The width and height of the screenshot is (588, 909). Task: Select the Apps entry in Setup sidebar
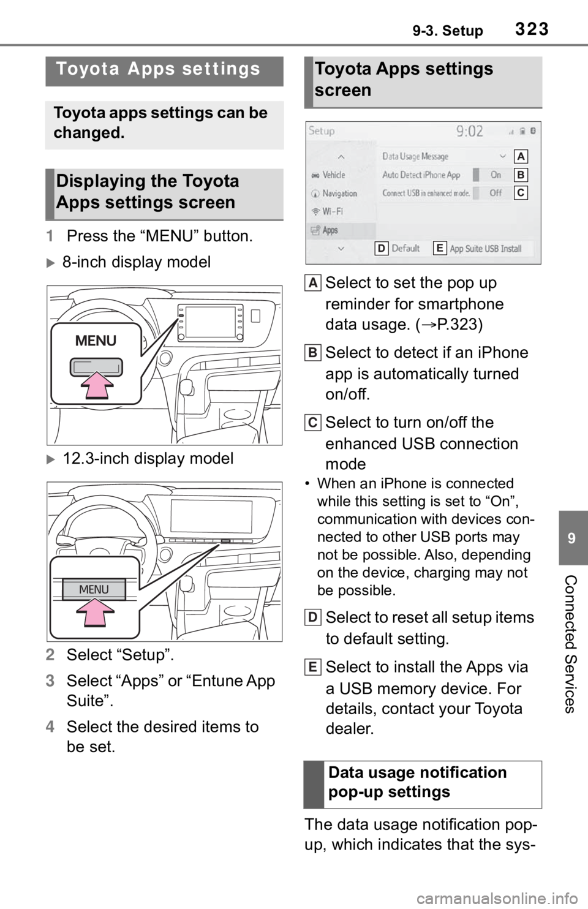341,230
